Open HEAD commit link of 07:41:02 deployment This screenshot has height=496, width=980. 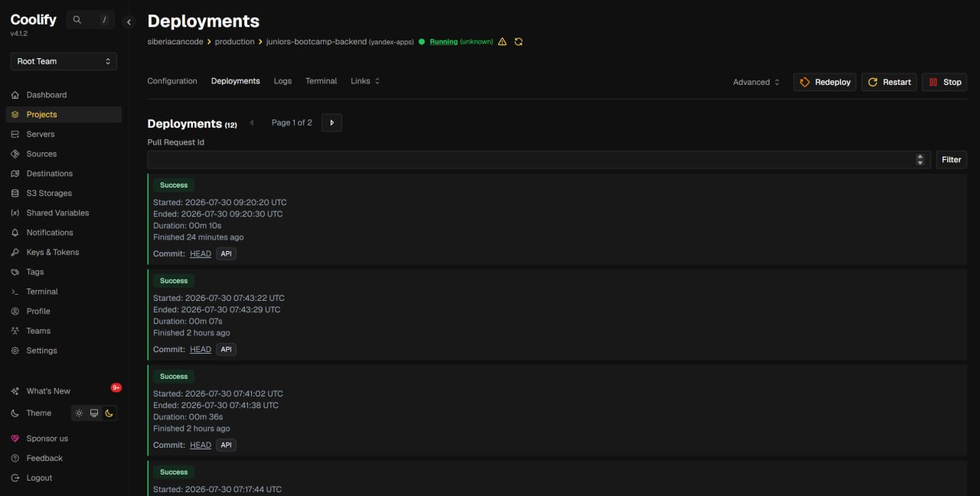pyautogui.click(x=201, y=445)
